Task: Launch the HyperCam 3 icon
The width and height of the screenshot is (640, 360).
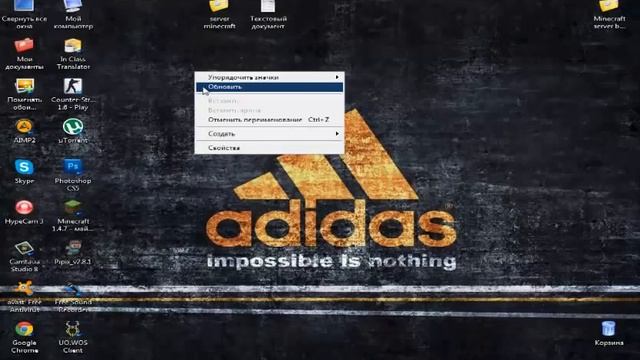Action: pos(24,207)
